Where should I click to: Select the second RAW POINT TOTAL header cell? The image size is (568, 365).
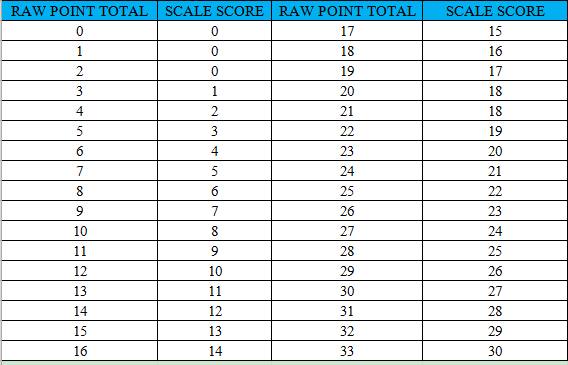point(347,11)
